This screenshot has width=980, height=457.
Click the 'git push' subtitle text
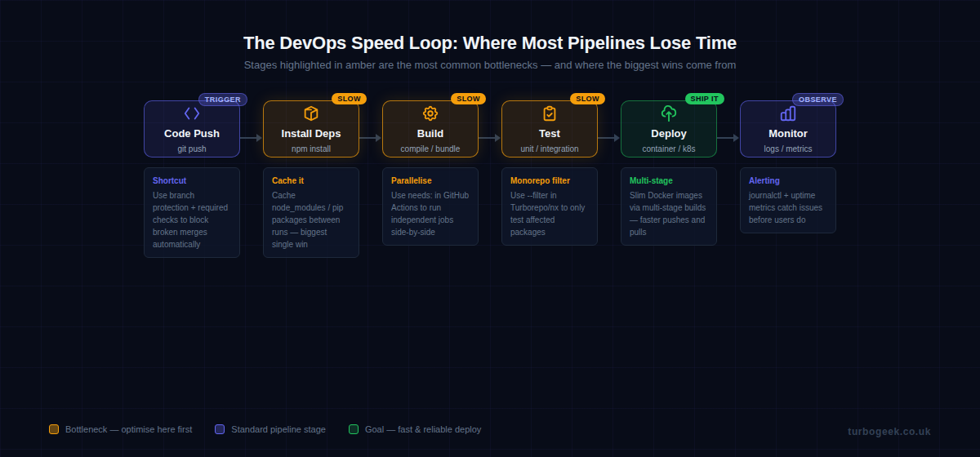click(192, 149)
